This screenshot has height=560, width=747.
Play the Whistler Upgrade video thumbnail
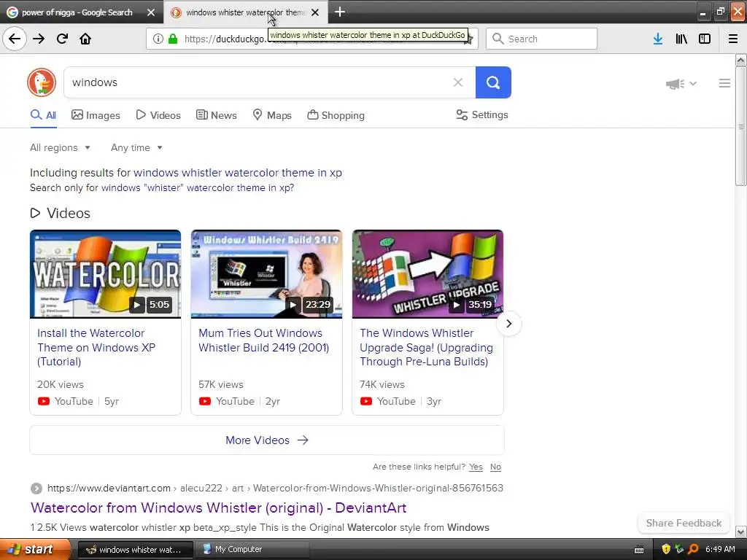pyautogui.click(x=427, y=274)
